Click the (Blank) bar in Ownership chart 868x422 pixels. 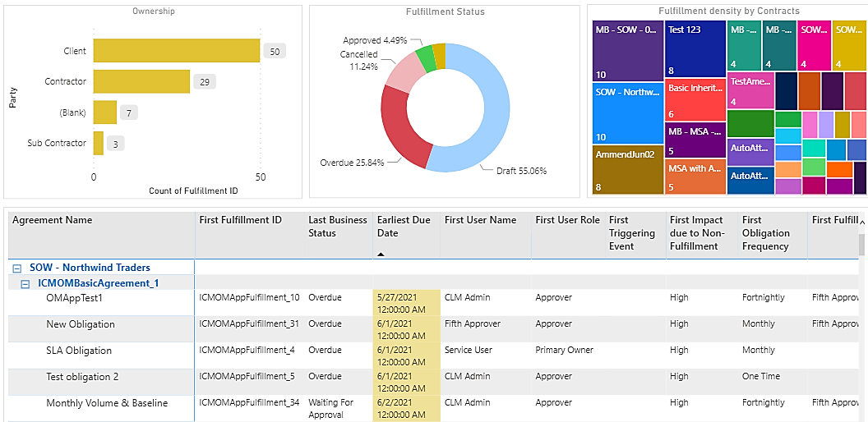click(104, 112)
